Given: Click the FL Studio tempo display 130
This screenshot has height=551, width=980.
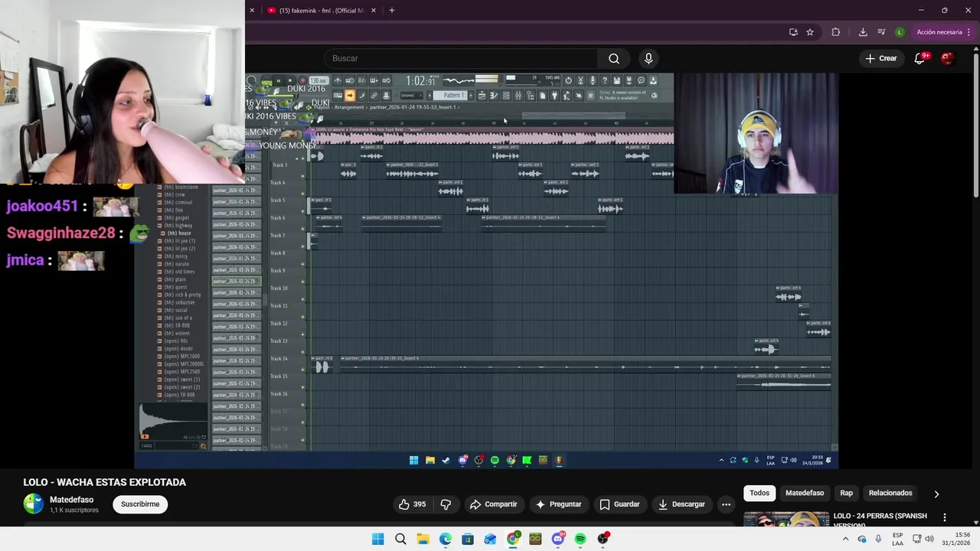Looking at the screenshot, I should [318, 80].
